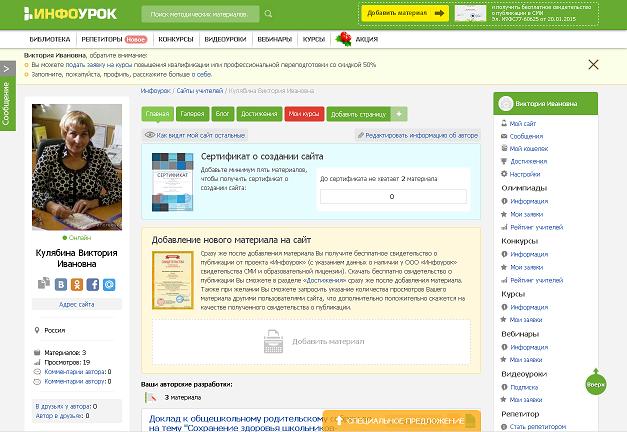Select the Достижения tab

259,114
